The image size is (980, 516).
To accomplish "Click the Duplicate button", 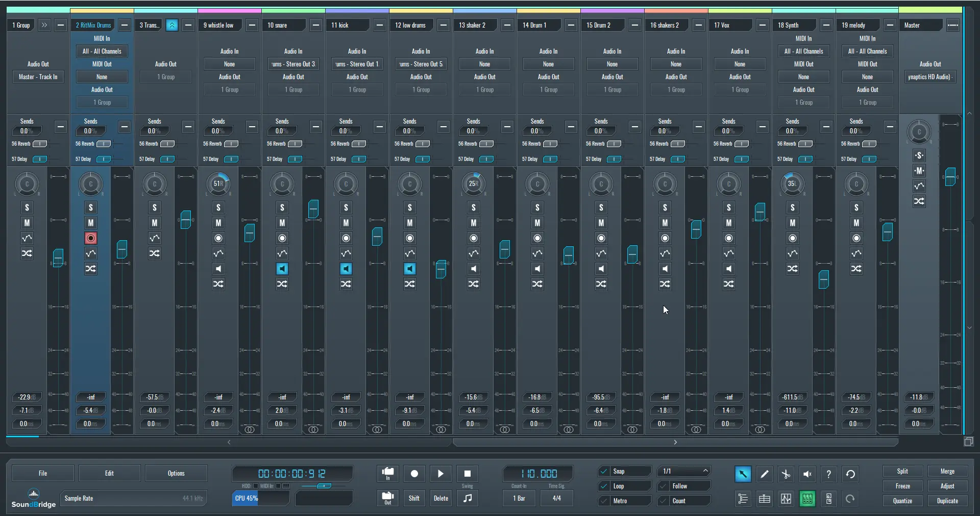I will click(947, 501).
